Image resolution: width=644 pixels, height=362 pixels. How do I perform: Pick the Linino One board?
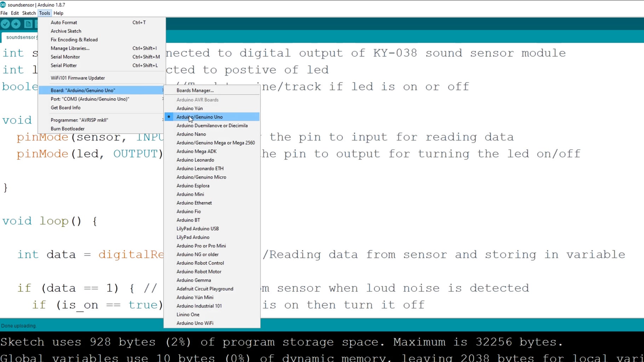pyautogui.click(x=212, y=315)
